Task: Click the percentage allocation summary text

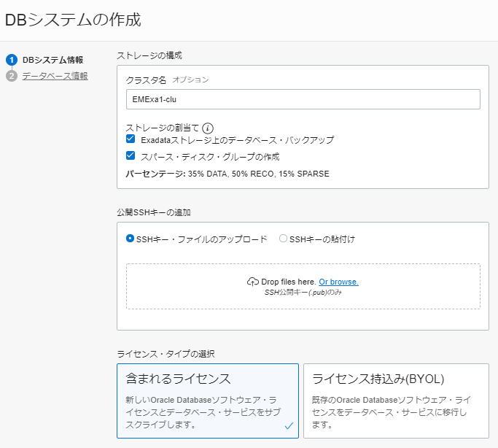Action: pos(227,174)
